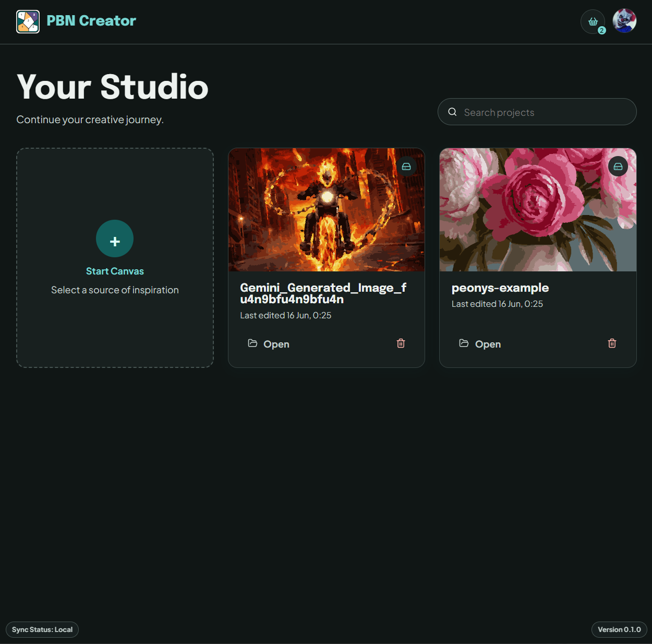The height and width of the screenshot is (644, 652).
Task: Click storage icon on peonys-example card
Action: tap(618, 166)
